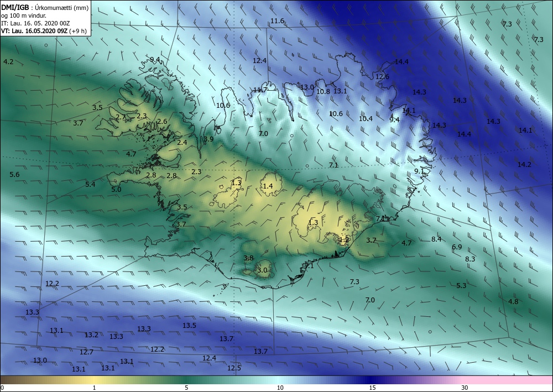Click the 3.0 value on the map
553x392 pixels.
(x=262, y=270)
